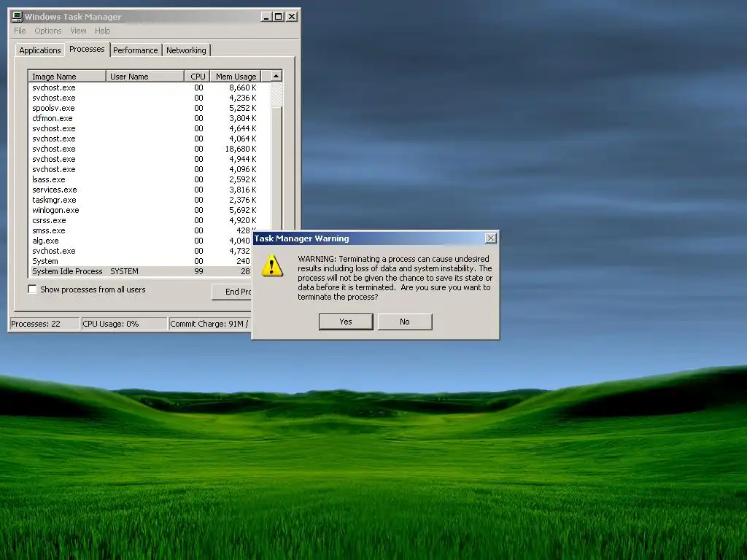The height and width of the screenshot is (560, 747).
Task: Click the 99 CPU value cell
Action: (x=198, y=271)
